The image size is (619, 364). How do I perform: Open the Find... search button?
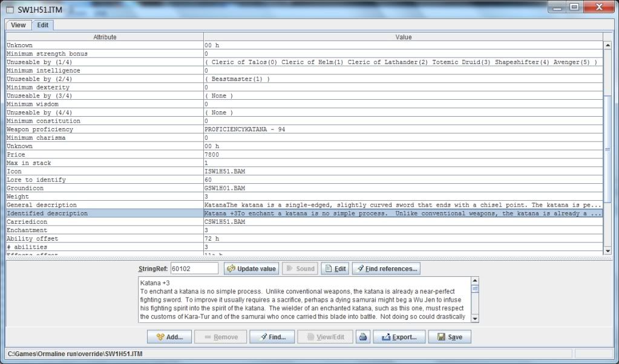point(272,337)
